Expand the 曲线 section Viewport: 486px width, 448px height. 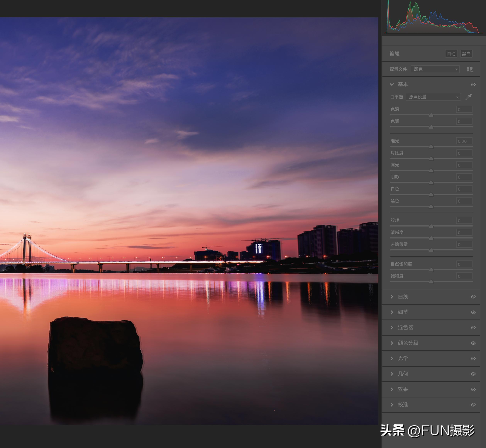(392, 297)
